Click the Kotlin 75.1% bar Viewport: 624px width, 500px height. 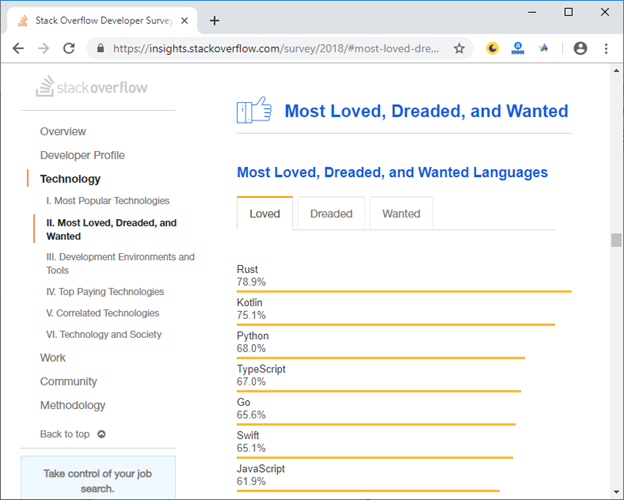[396, 324]
